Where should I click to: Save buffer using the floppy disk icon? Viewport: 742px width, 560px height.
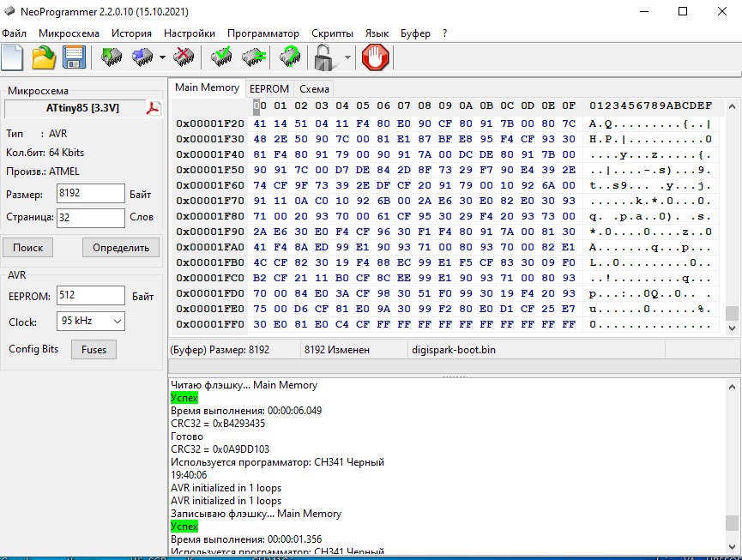point(73,58)
